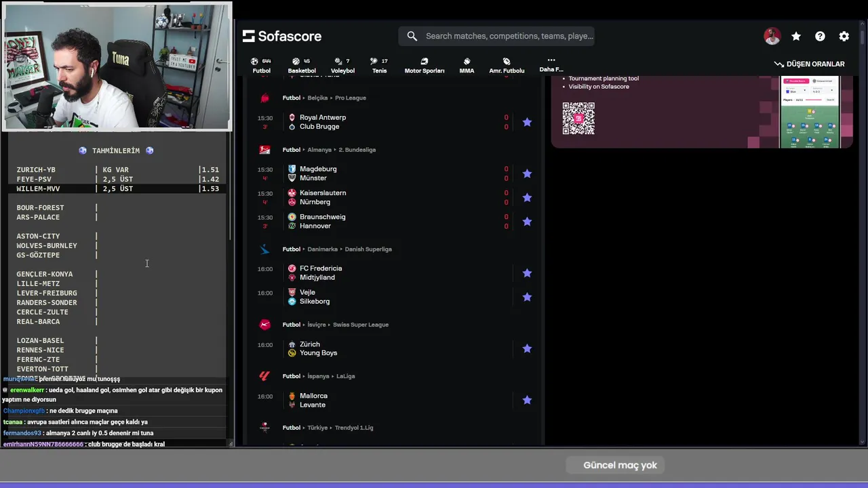Toggle favorite star for Mallorca match
The height and width of the screenshot is (488, 868).
click(x=527, y=400)
